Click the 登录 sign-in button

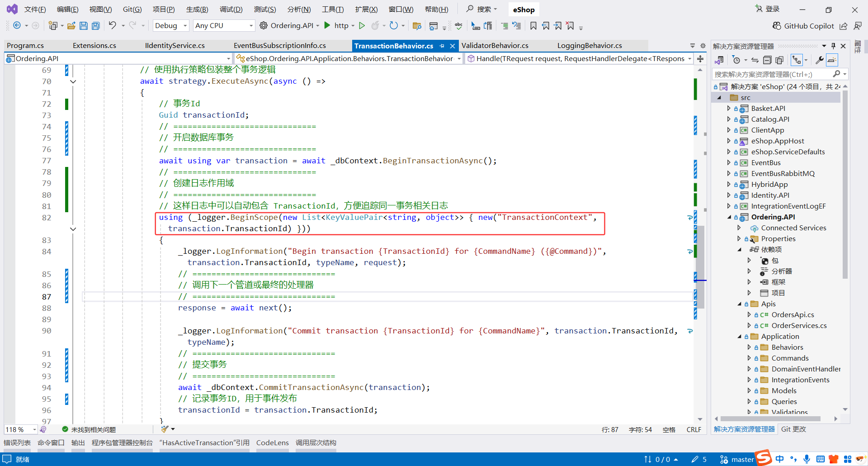(x=768, y=9)
